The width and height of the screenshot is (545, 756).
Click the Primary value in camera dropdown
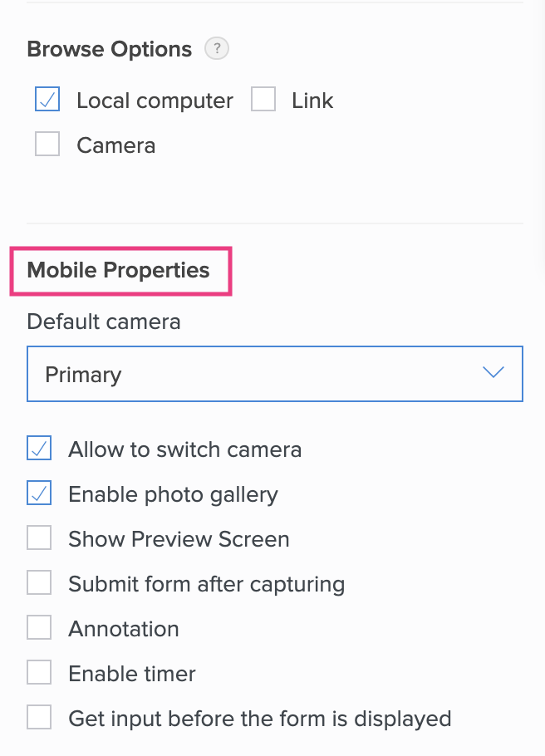click(x=83, y=374)
